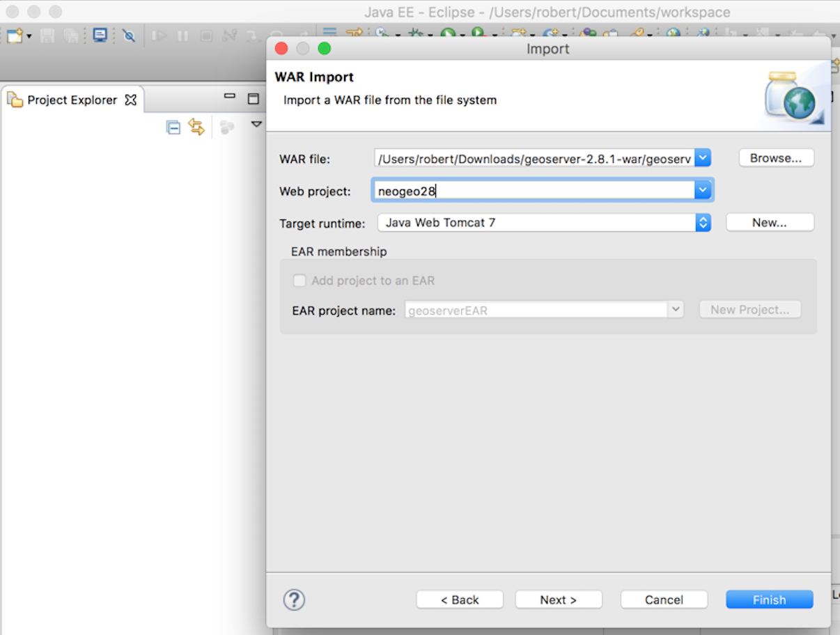Click the monitor console toolbar icon
This screenshot has height=635, width=840.
[100, 35]
